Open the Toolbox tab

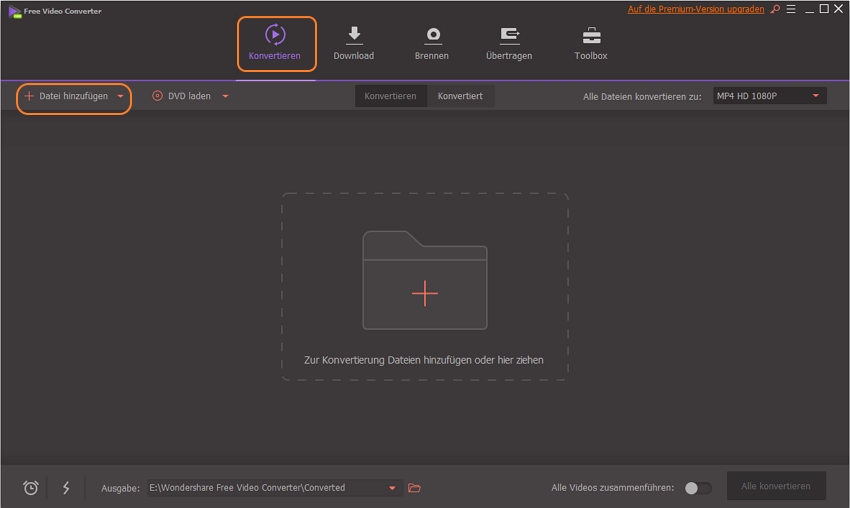click(x=591, y=44)
